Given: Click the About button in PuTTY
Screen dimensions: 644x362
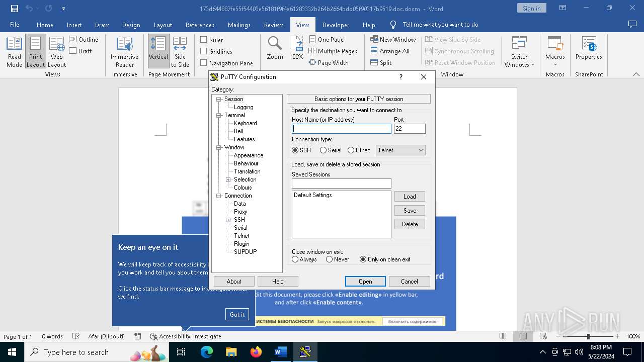Looking at the screenshot, I should [x=234, y=282].
